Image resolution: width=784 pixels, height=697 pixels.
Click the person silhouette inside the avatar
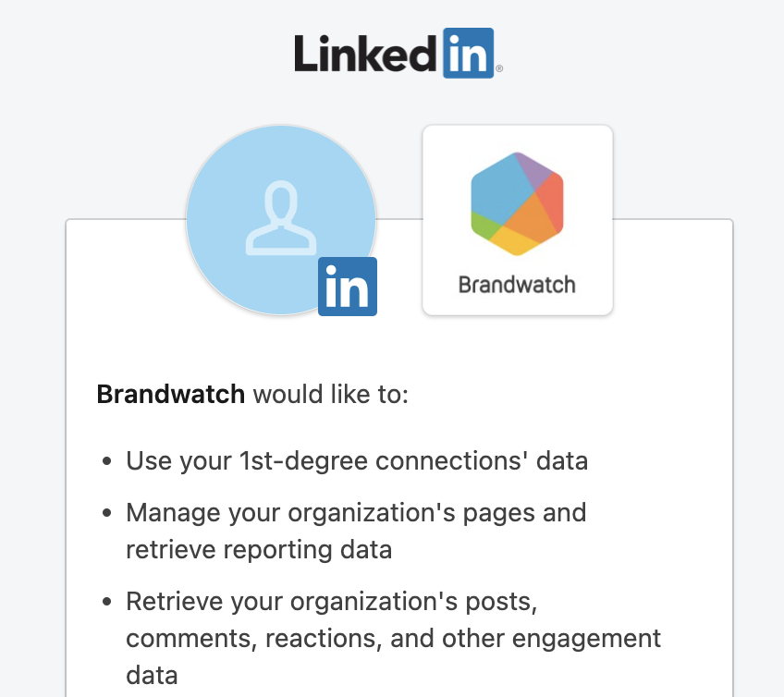pyautogui.click(x=281, y=217)
